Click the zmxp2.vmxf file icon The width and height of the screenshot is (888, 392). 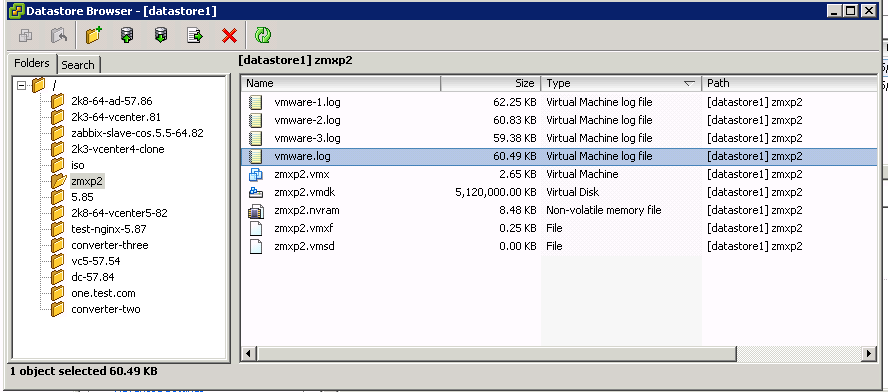pos(256,228)
